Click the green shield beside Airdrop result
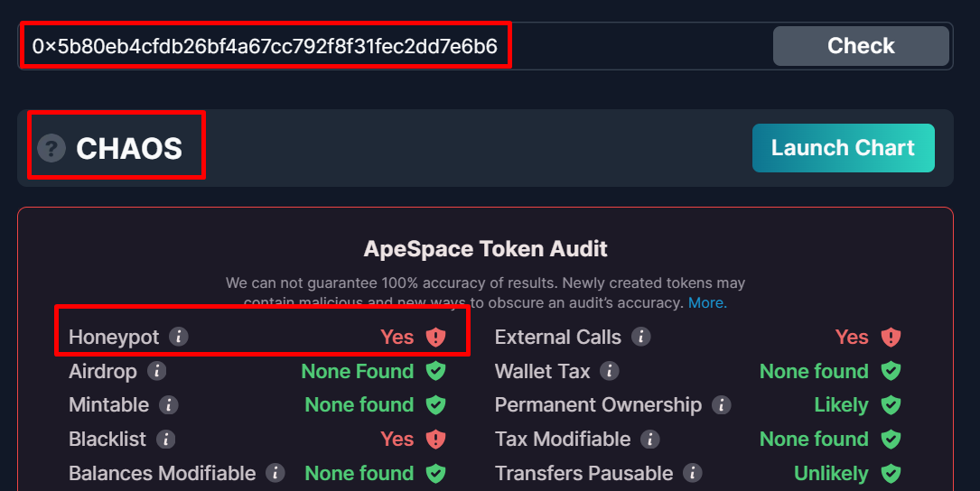 coord(436,371)
